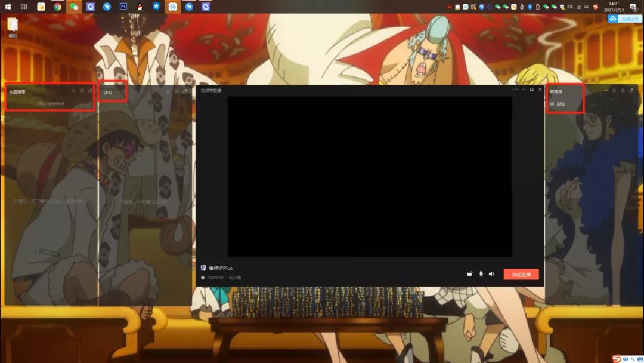Image resolution: width=644 pixels, height=363 pixels.
Task: Open settings gear in comments panel
Action: click(x=177, y=91)
